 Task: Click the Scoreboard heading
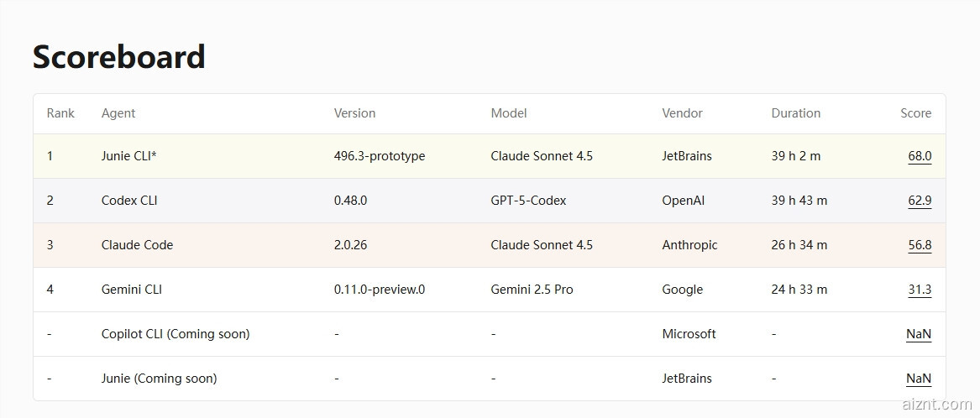tap(118, 57)
